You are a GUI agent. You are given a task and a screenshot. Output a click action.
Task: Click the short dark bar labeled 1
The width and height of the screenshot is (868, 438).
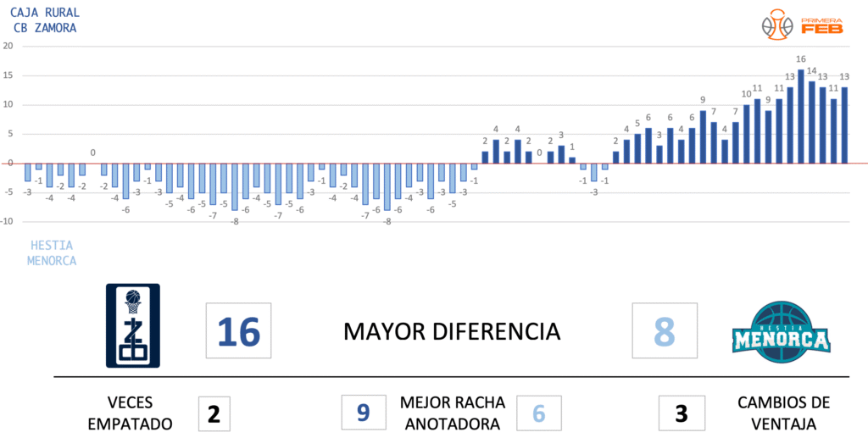pos(572,160)
